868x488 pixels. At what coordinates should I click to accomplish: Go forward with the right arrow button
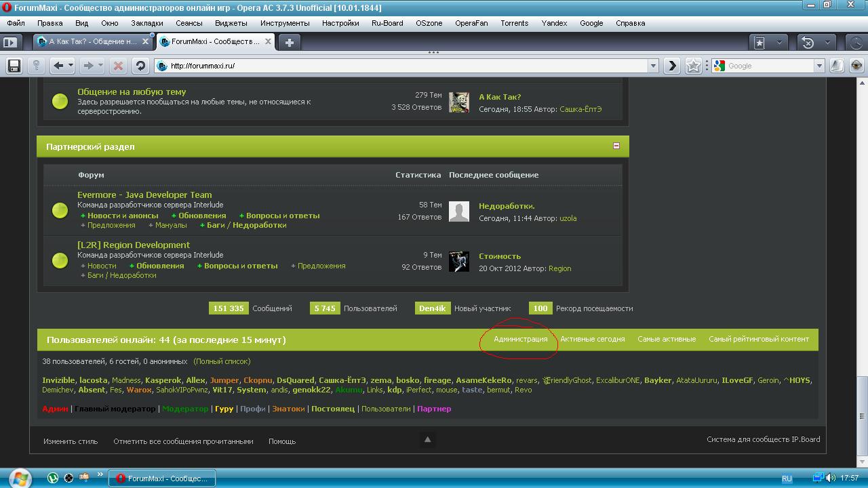pos(87,66)
